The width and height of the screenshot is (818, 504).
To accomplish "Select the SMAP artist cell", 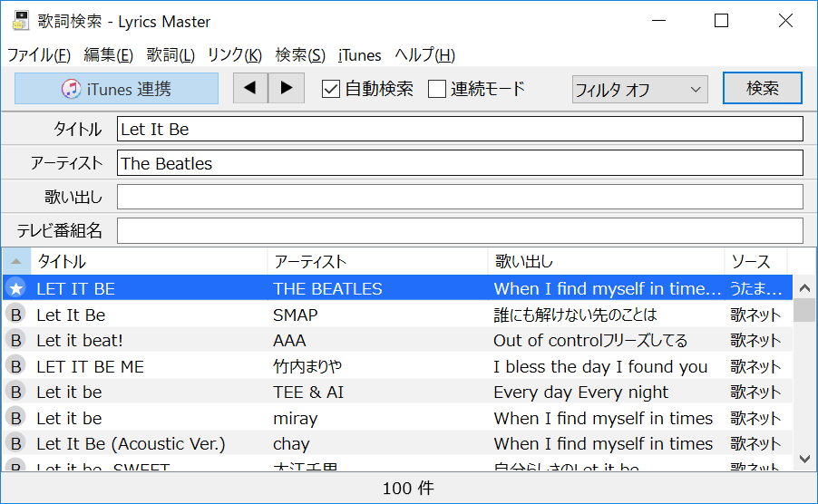I will pos(296,315).
